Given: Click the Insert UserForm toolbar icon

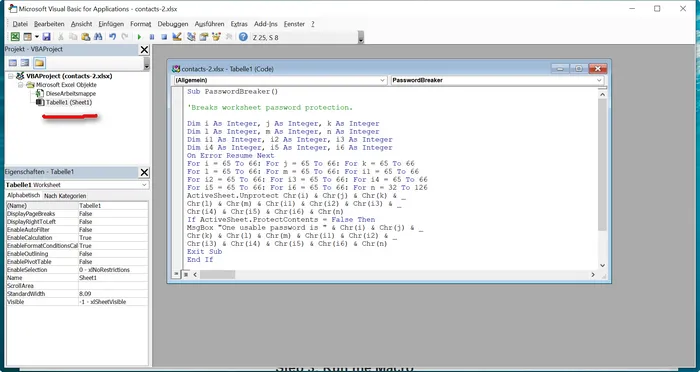Looking at the screenshot, I should click(28, 37).
